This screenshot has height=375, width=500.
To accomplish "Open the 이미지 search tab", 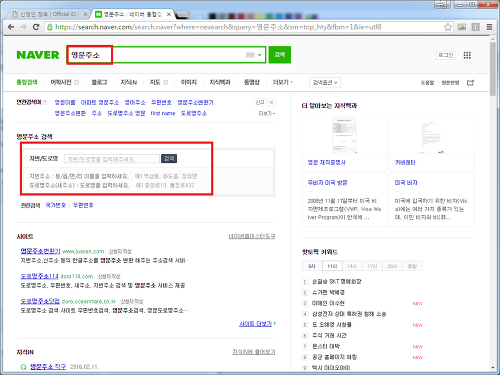I will (x=189, y=82).
